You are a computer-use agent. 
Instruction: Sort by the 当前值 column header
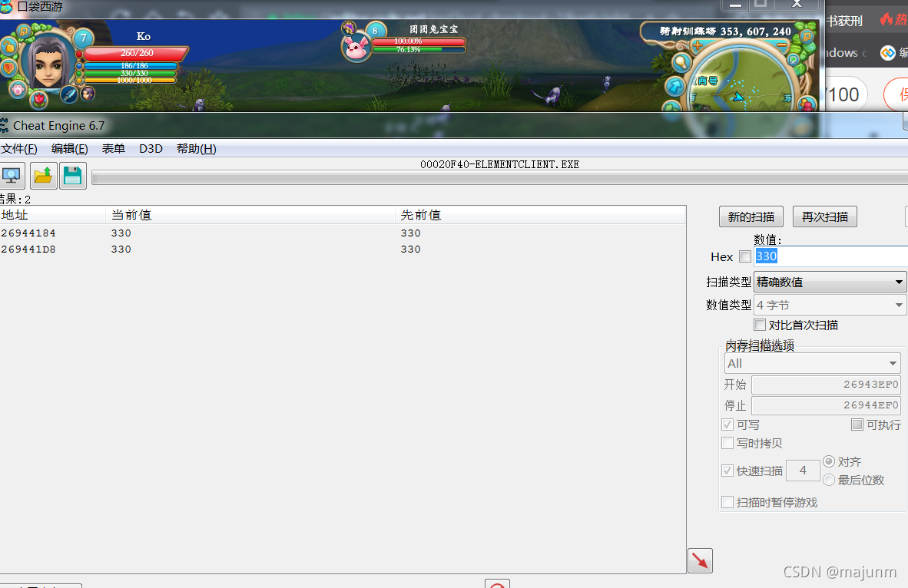[250, 215]
